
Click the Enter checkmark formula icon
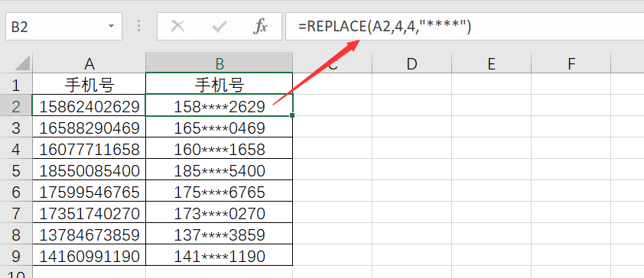(x=220, y=27)
